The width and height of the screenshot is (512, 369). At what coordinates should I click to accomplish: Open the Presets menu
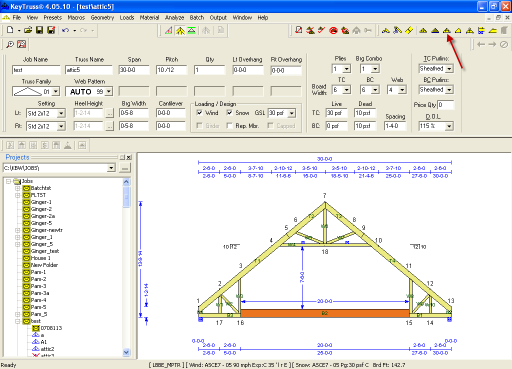click(53, 18)
